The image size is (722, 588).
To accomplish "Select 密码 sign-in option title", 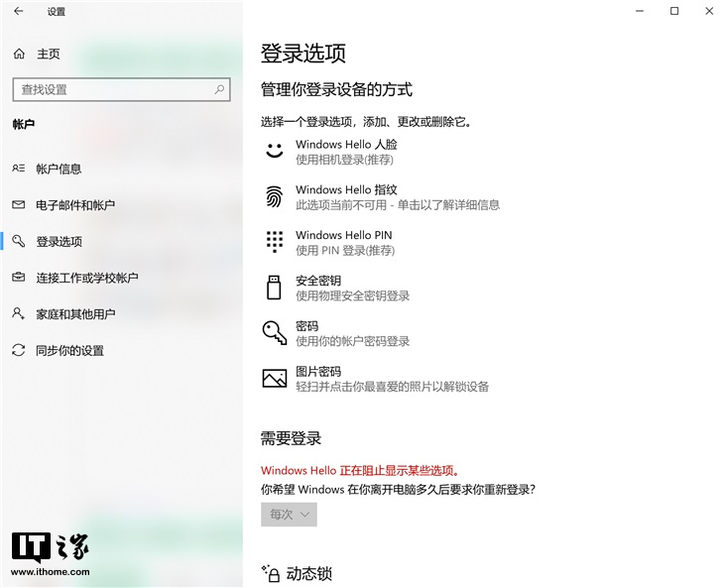I will point(307,326).
